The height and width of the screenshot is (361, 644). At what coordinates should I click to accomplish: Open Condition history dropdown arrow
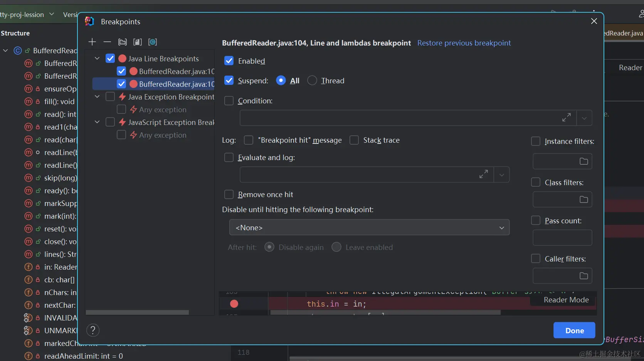[x=584, y=118]
